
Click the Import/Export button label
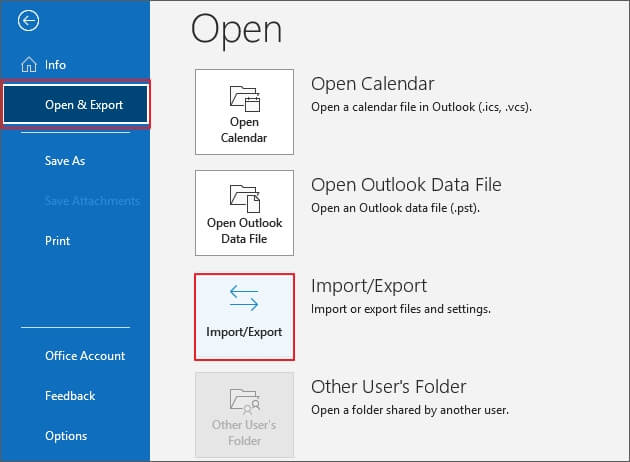(x=244, y=332)
